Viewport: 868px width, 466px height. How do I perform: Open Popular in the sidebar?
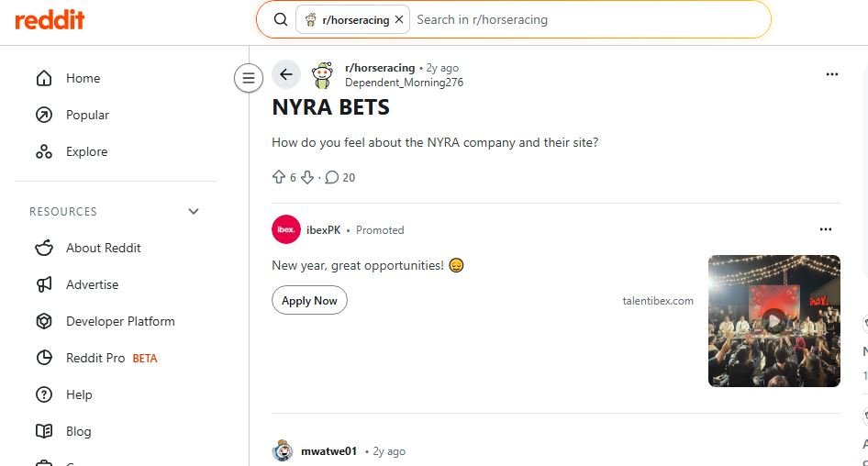(87, 115)
